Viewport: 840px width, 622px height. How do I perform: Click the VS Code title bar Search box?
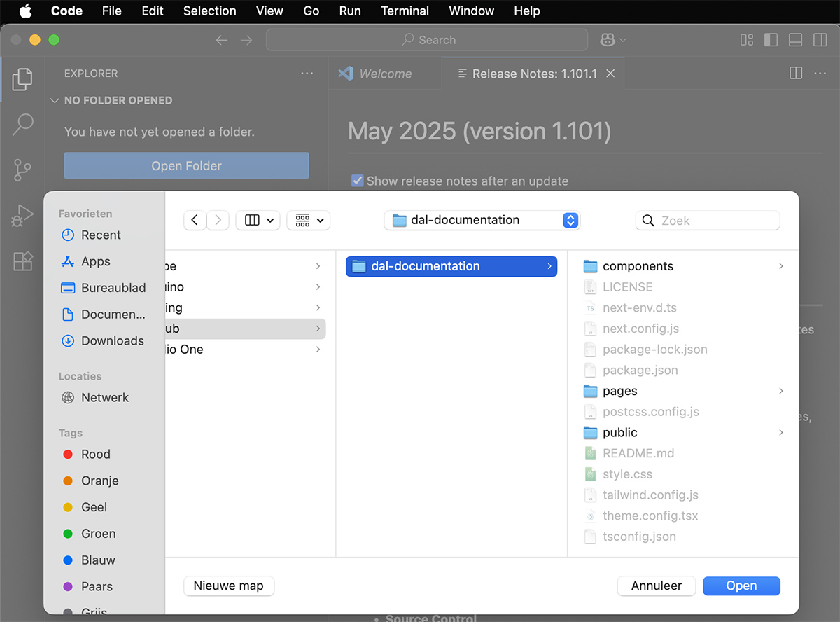pos(427,40)
